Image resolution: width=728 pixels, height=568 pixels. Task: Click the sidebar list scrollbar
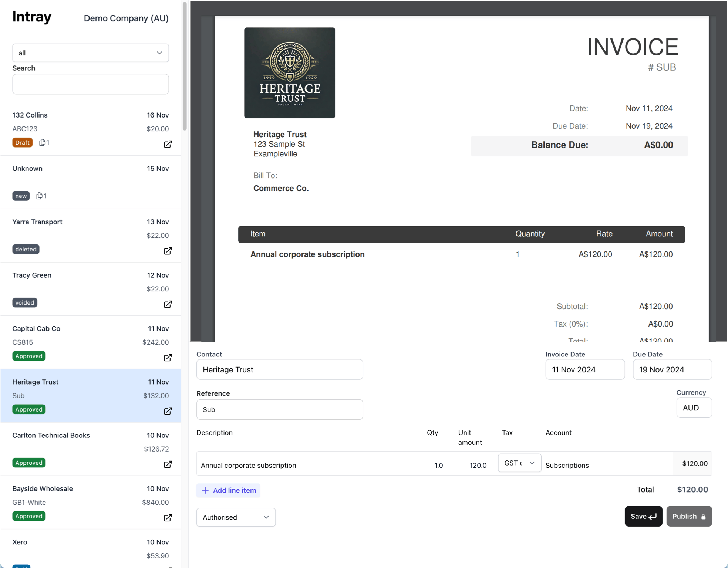(185, 67)
